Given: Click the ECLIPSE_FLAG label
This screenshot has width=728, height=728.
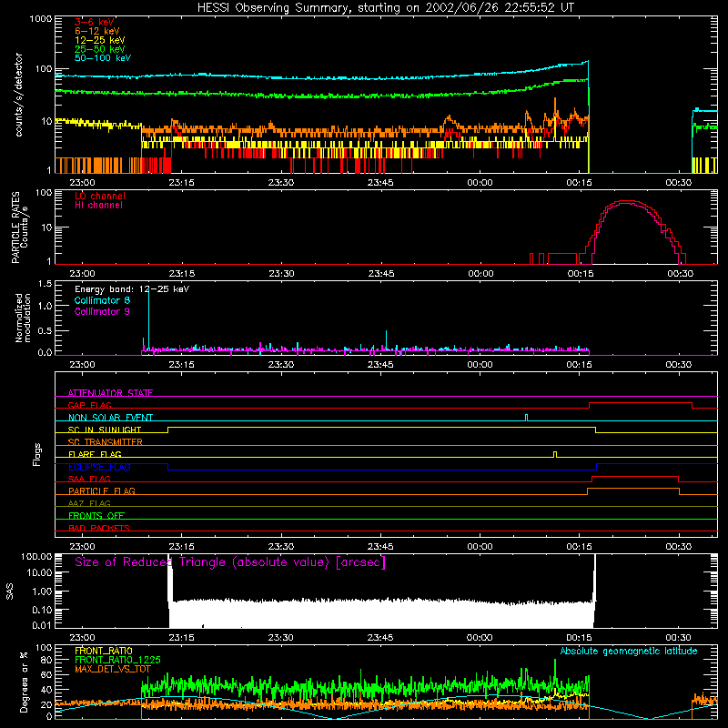Looking at the screenshot, I should tap(99, 467).
